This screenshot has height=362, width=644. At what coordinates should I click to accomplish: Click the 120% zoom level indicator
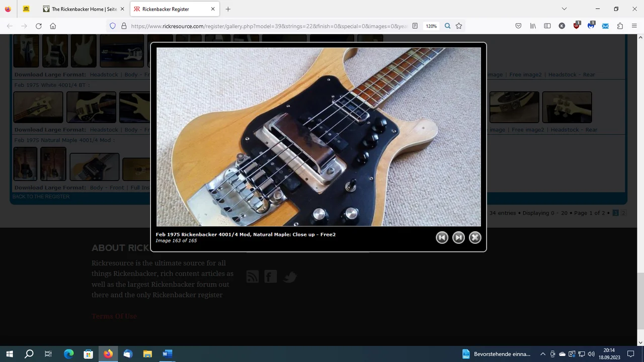tap(431, 26)
